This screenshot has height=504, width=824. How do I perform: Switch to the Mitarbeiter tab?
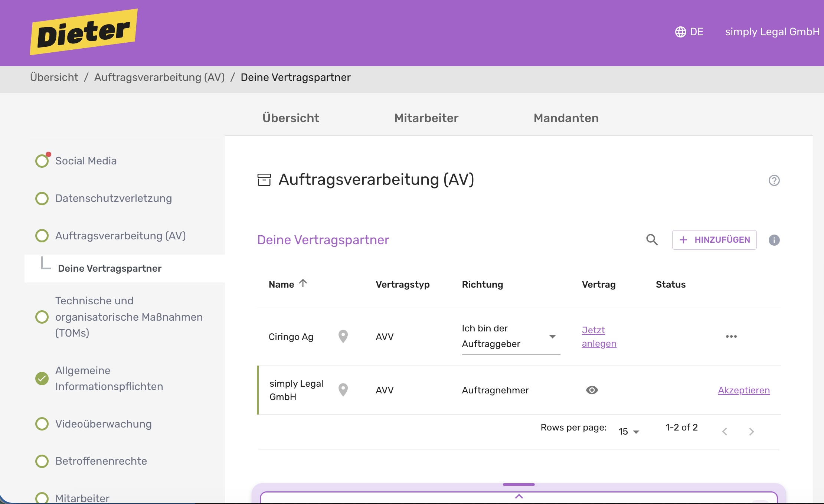coord(426,118)
